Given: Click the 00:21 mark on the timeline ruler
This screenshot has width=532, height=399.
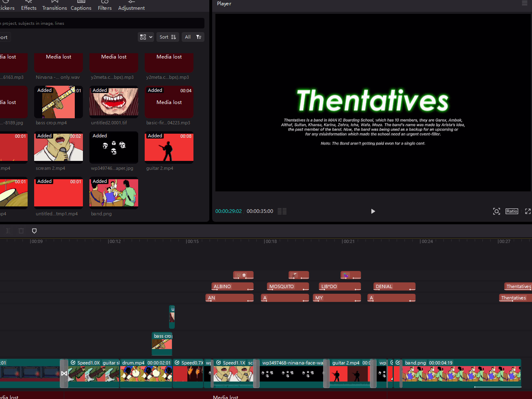Looking at the screenshot, I should (x=348, y=241).
